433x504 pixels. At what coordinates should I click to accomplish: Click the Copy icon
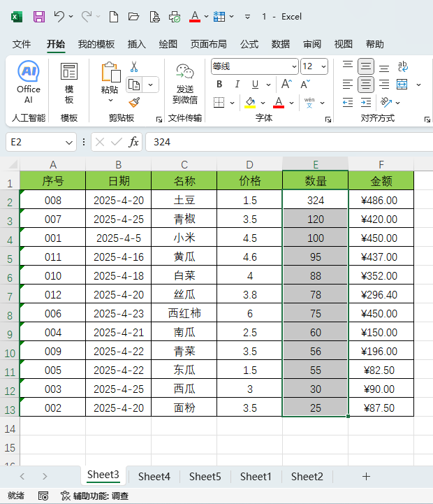[134, 85]
